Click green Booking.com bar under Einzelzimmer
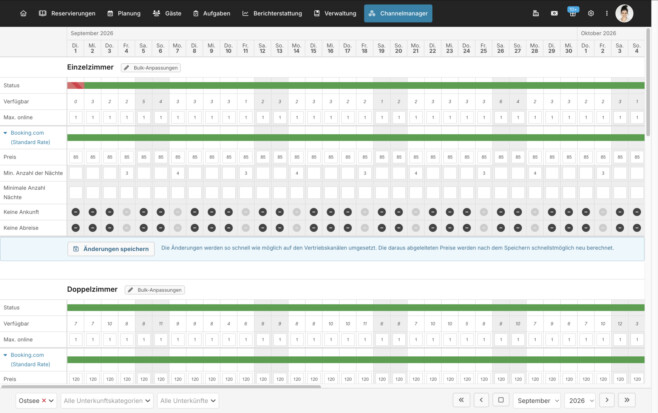 coord(356,137)
